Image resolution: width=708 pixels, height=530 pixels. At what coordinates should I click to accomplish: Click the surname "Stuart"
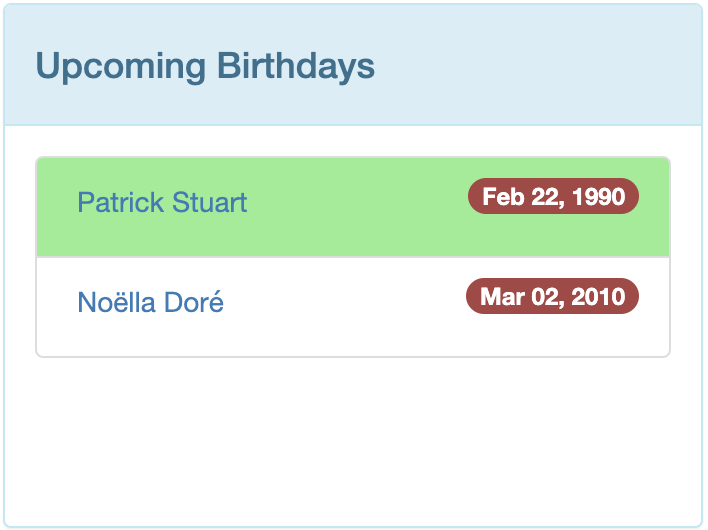point(209,203)
